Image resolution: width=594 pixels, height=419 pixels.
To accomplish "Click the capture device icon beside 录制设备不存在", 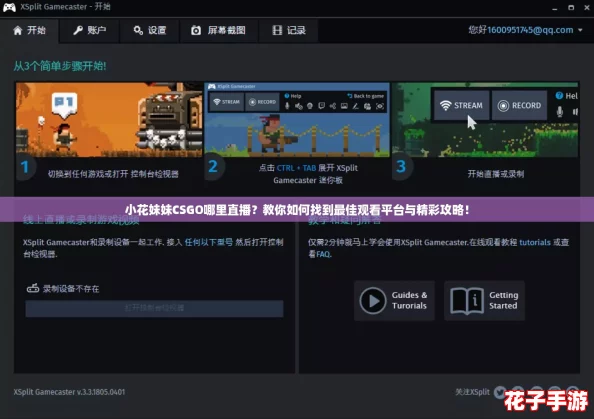I will [x=33, y=288].
